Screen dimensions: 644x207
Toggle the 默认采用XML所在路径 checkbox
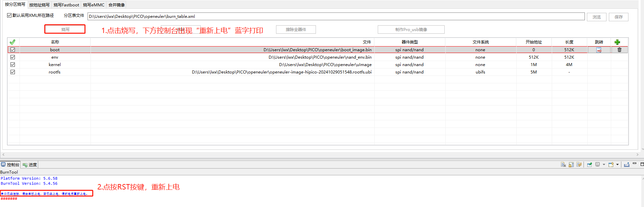[9, 16]
